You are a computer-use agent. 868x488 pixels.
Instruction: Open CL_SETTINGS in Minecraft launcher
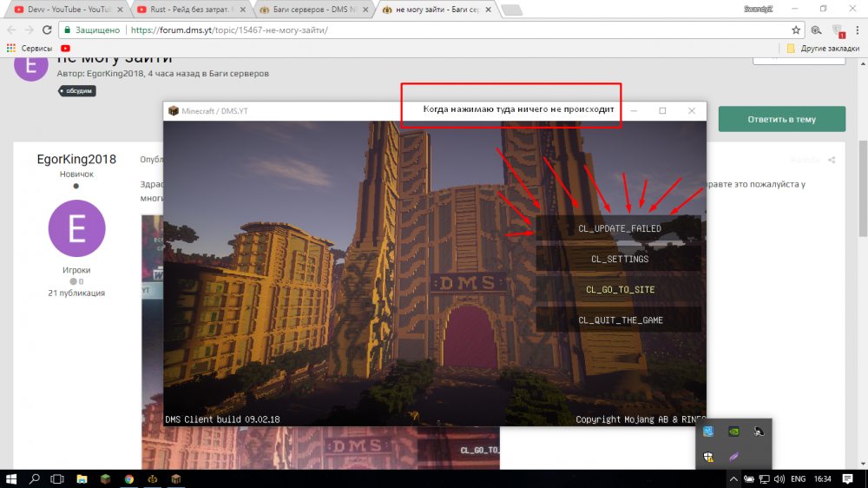tap(619, 259)
